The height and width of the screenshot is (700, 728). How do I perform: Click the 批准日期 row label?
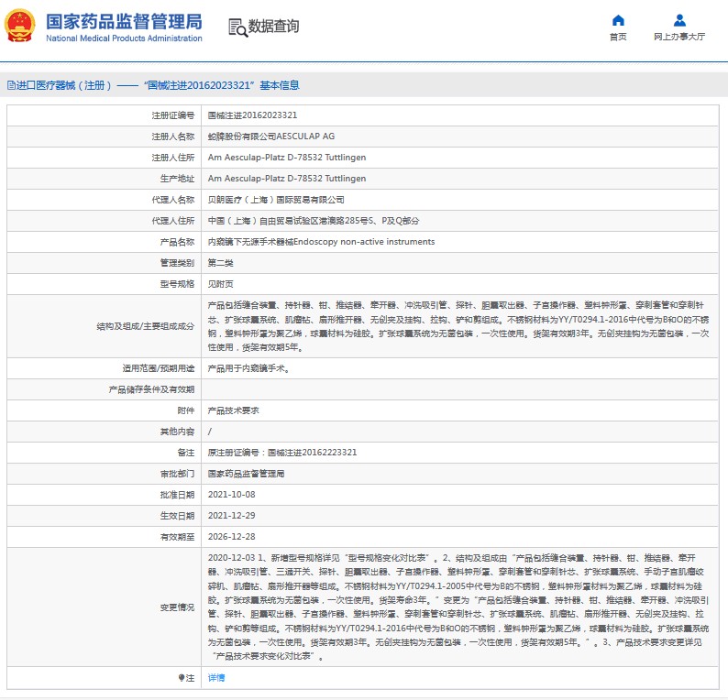[177, 495]
